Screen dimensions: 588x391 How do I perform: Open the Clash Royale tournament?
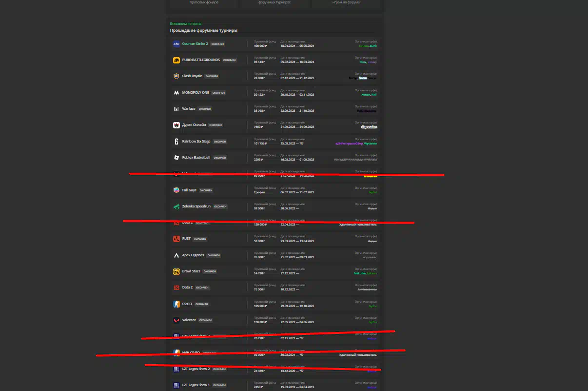click(192, 76)
